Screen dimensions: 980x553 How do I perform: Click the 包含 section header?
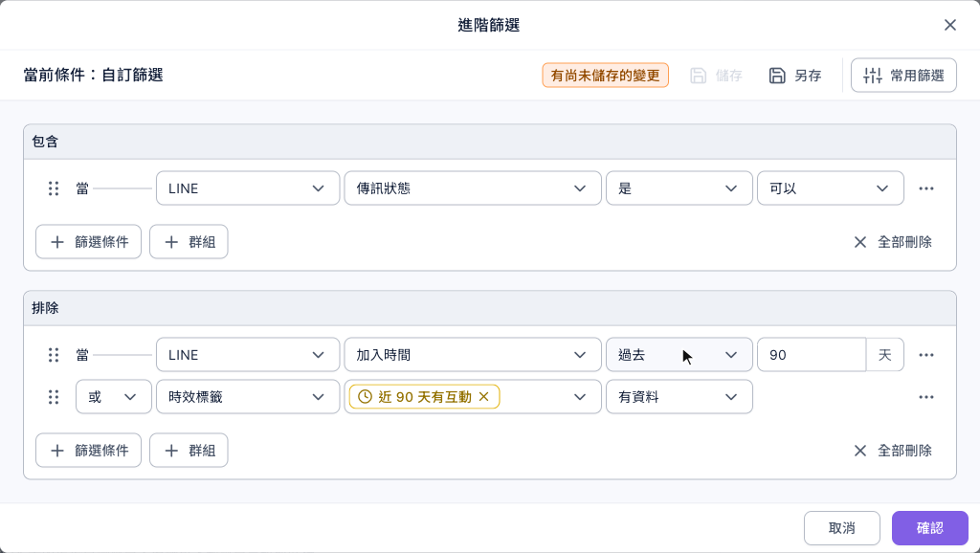click(x=490, y=142)
